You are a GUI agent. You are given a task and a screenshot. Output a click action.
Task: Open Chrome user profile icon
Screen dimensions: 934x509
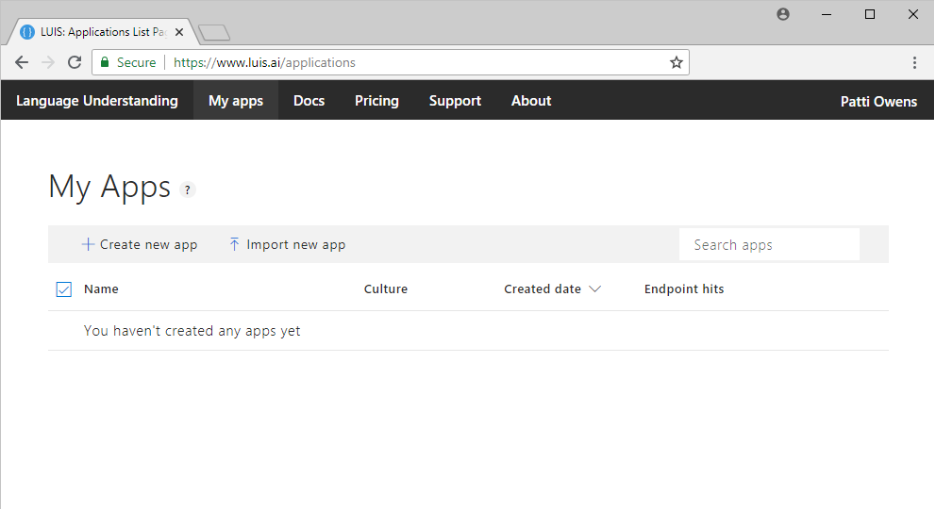click(783, 14)
